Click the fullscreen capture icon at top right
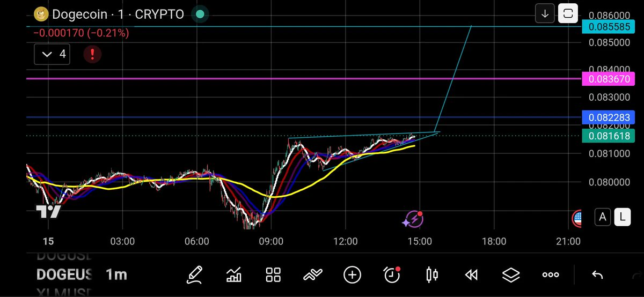Image resolution: width=644 pixels, height=297 pixels. click(568, 14)
